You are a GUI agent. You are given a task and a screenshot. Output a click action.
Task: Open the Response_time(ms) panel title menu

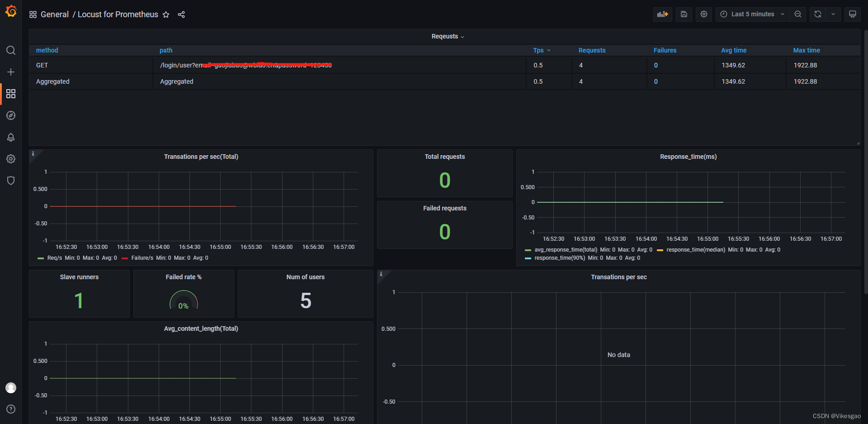pos(689,157)
